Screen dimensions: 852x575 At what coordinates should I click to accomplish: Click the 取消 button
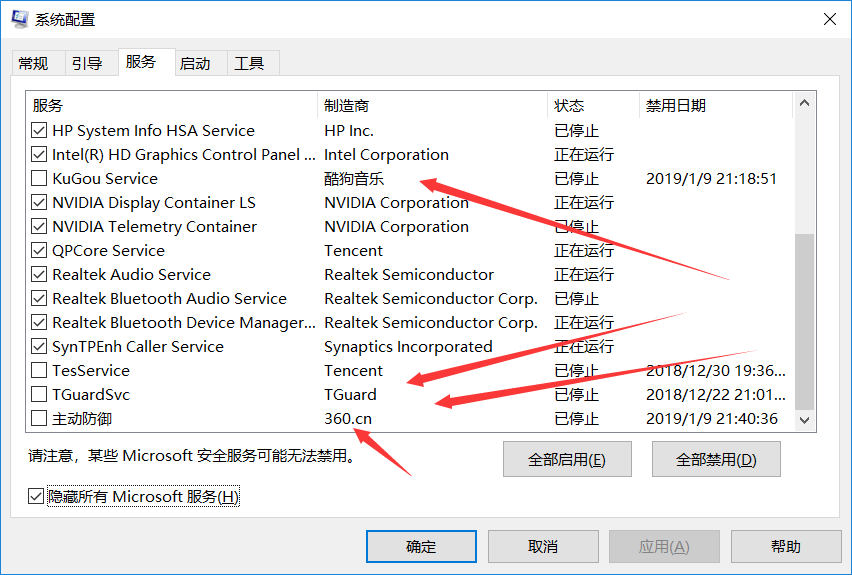(x=543, y=547)
